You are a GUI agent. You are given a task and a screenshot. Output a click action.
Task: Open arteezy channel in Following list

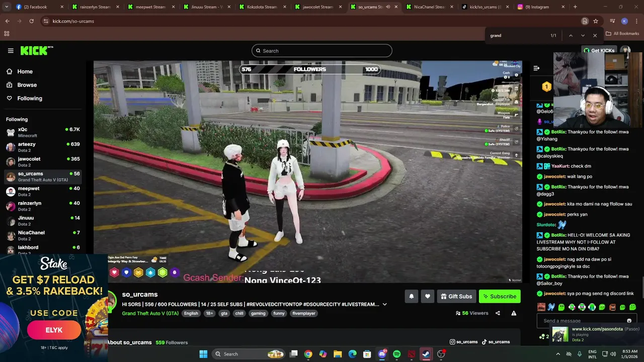42,147
